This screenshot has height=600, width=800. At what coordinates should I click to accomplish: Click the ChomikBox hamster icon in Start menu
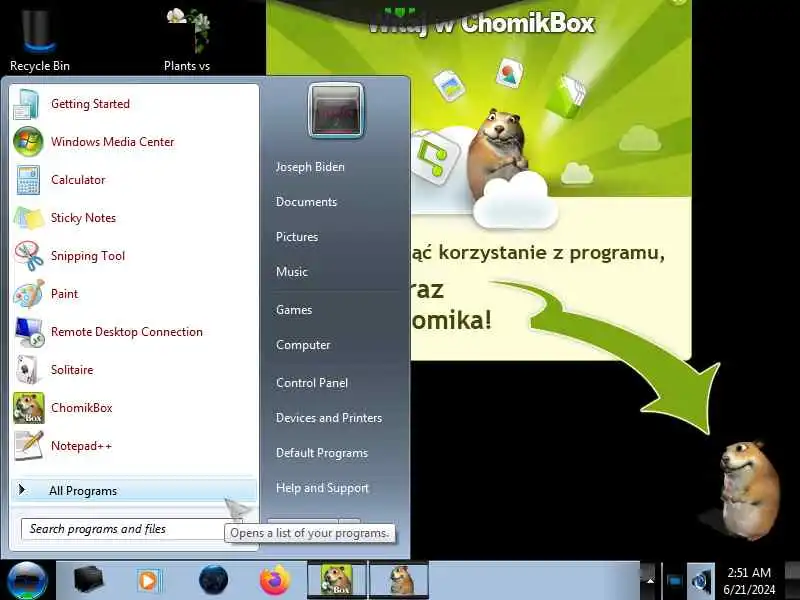click(29, 408)
